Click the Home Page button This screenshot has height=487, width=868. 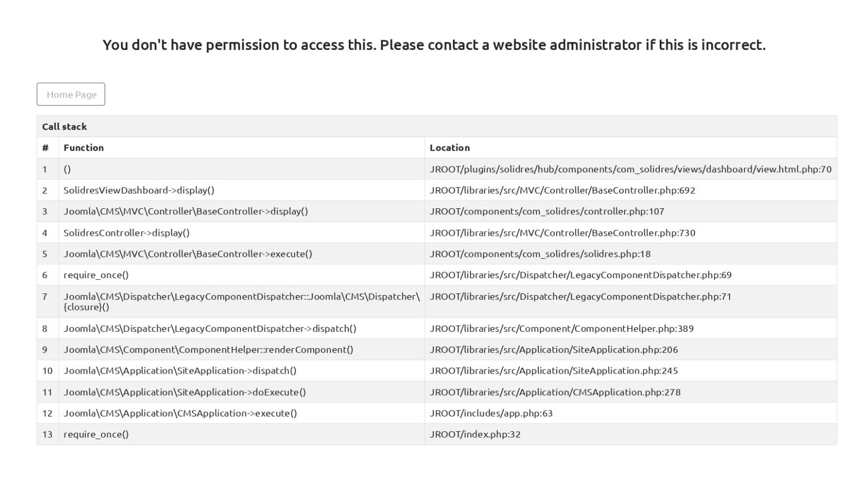tap(71, 94)
